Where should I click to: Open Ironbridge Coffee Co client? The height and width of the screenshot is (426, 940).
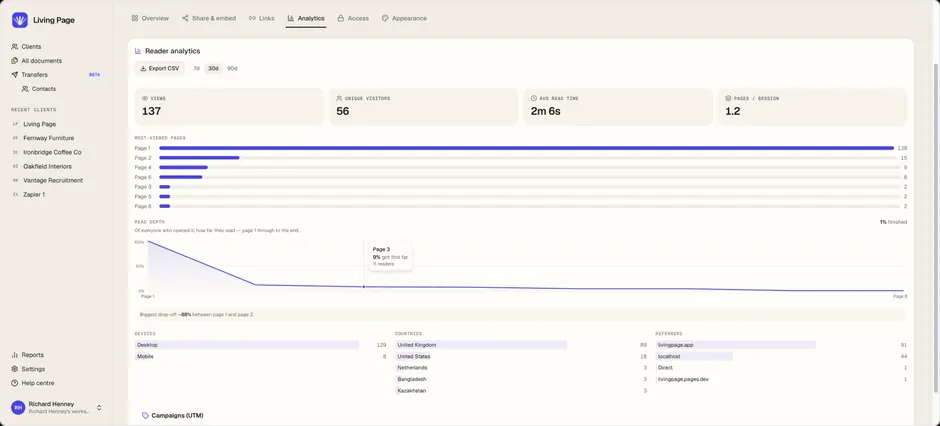[54, 152]
